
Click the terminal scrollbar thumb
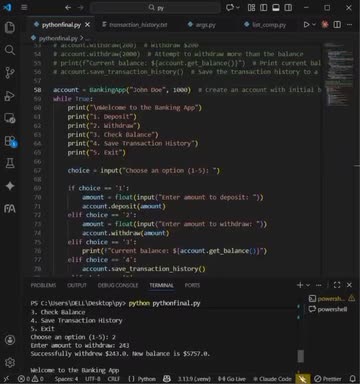click(300, 356)
